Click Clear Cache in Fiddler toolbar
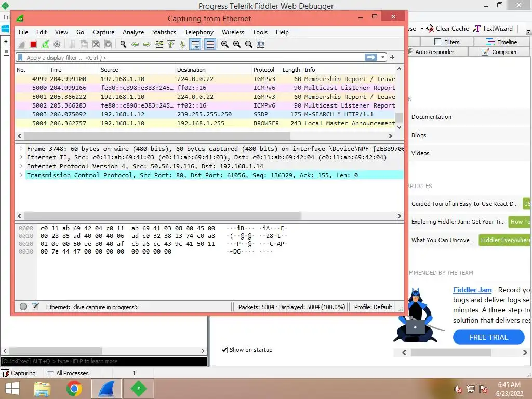 [448, 29]
